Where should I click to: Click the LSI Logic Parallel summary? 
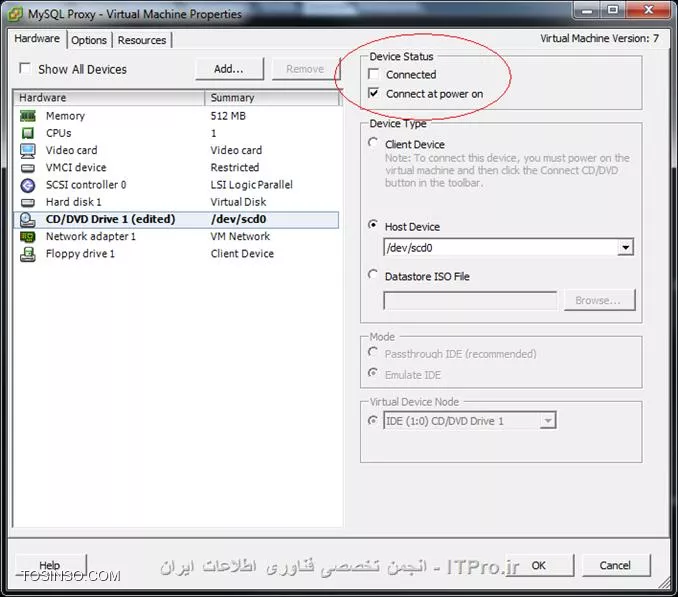point(251,185)
